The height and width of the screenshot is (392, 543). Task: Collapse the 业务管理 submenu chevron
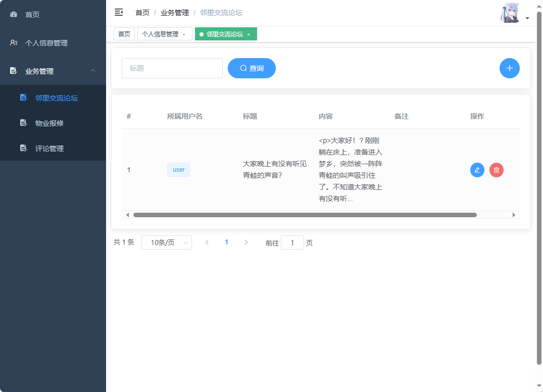92,71
